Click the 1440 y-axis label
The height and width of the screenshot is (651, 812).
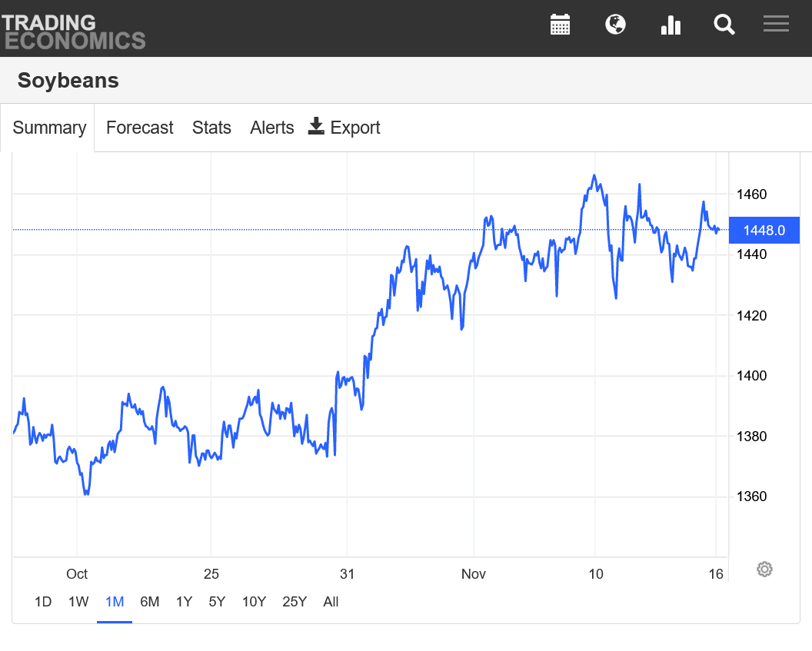[751, 254]
